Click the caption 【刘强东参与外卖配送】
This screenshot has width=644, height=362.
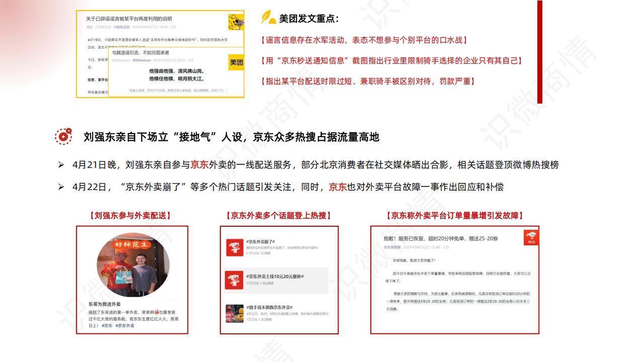(130, 216)
